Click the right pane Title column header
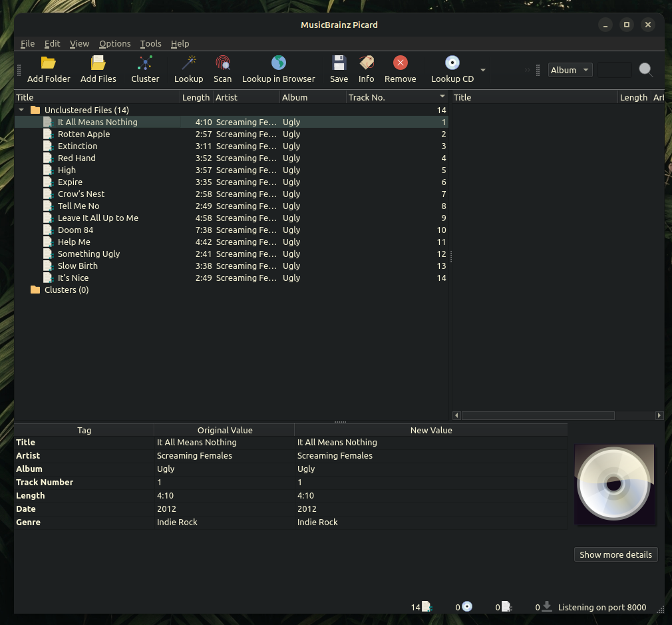672x625 pixels. coord(534,97)
